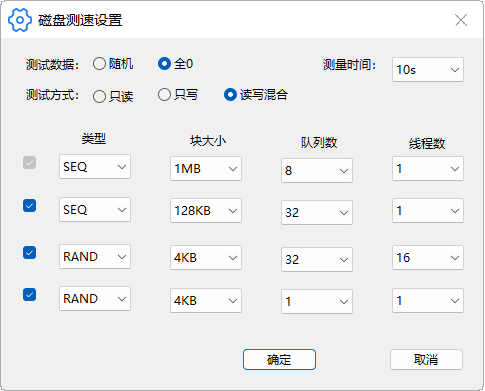Viewport: 485px width, 391px height.
Task: Click the 块大小 column header
Action: tap(208, 141)
